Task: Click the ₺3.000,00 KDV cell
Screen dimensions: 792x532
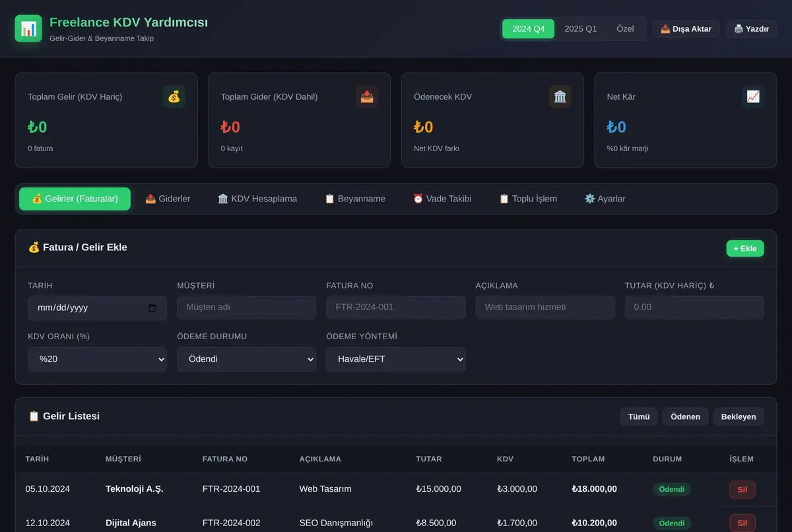Action: tap(517, 489)
